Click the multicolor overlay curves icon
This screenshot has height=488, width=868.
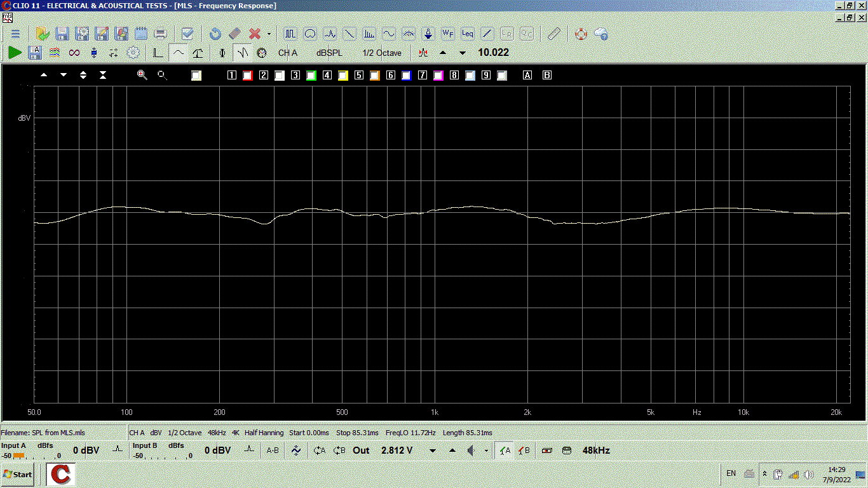click(55, 53)
